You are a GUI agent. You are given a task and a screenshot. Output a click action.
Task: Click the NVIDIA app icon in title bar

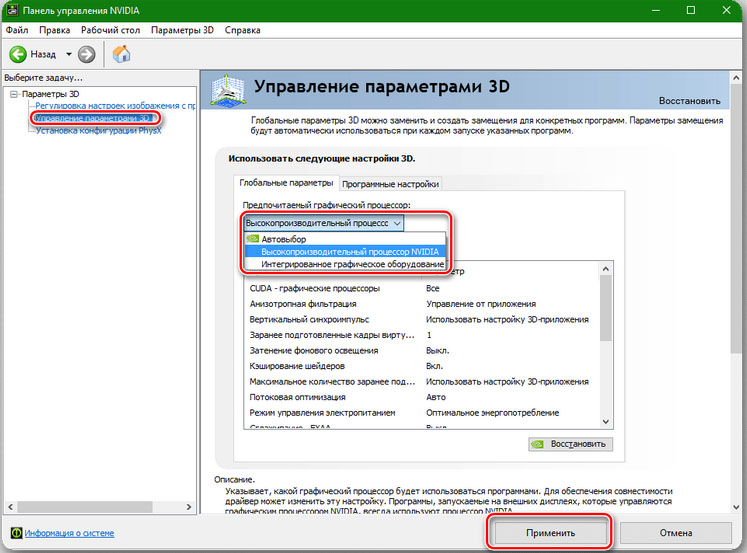coord(11,10)
